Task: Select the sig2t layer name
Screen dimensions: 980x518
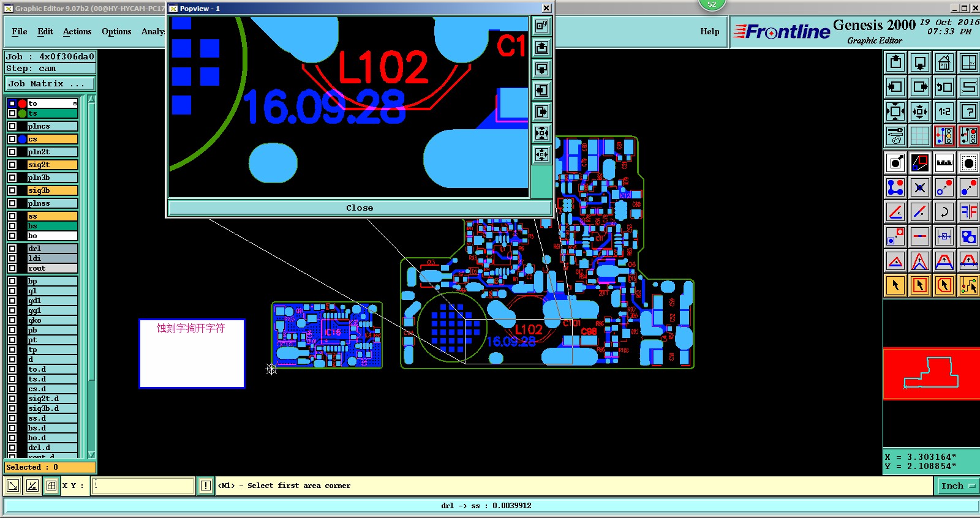Action: (52, 165)
